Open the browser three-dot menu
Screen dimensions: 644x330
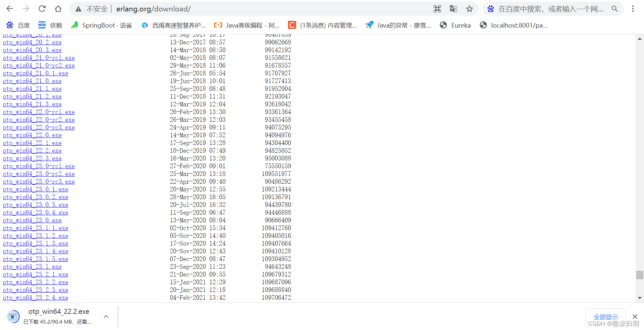tap(633, 9)
